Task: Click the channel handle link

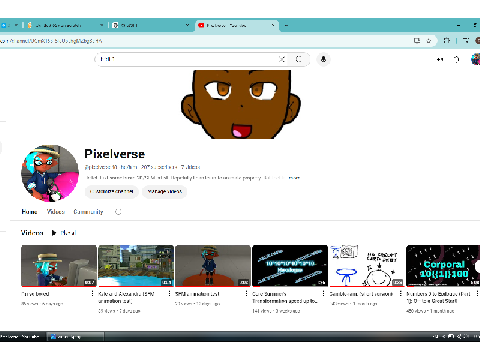Action: (x=101, y=167)
